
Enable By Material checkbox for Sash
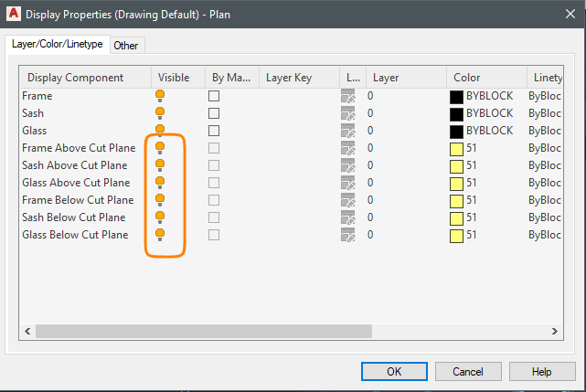point(214,113)
